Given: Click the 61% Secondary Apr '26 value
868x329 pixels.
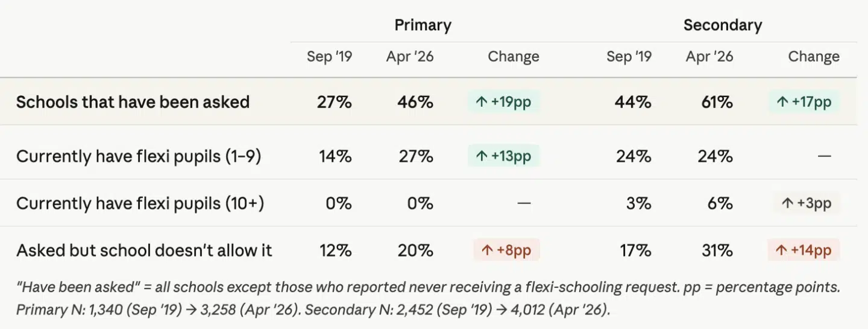Looking at the screenshot, I should (x=716, y=102).
